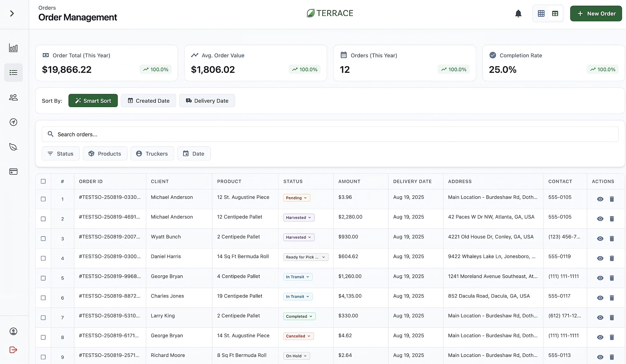View Richard Moore order with eye icon

click(x=600, y=357)
